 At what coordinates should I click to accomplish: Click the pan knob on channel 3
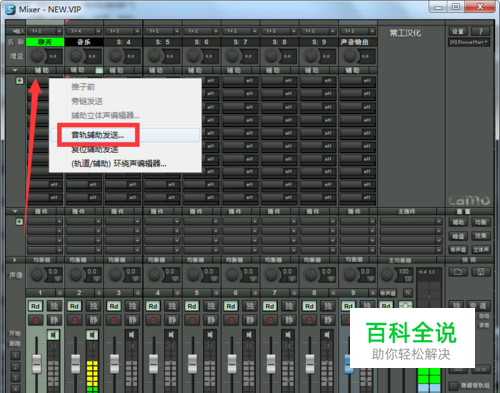(115, 275)
